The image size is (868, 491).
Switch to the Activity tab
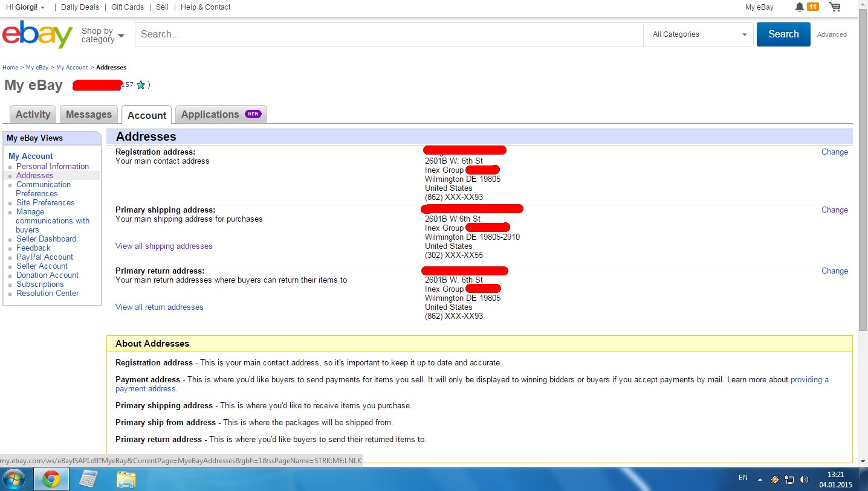[33, 115]
